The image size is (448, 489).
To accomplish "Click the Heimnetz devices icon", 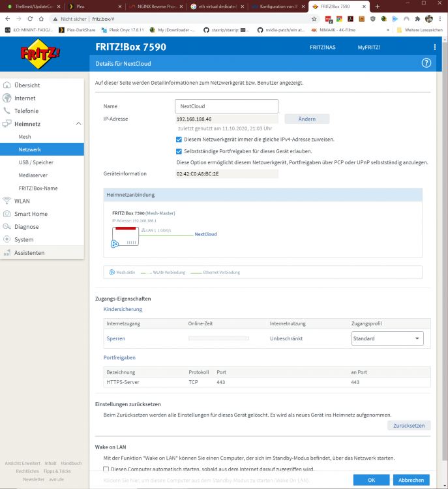I will click(7, 124).
